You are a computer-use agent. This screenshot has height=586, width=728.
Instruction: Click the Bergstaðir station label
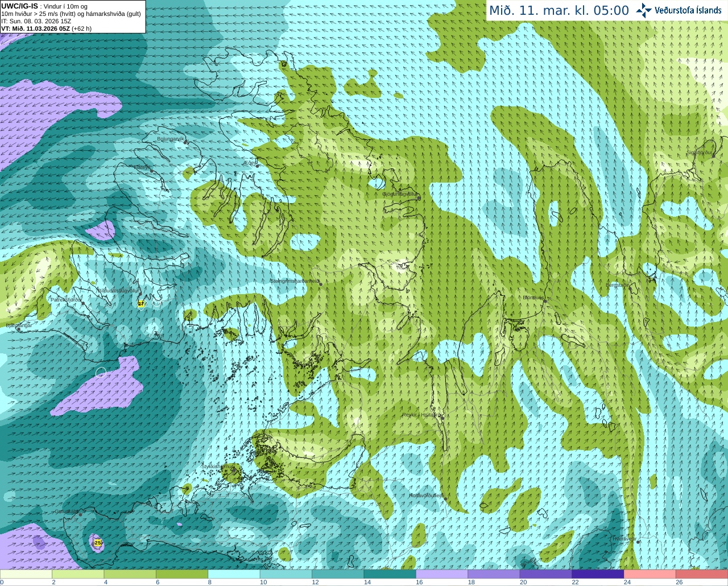[x=617, y=285]
